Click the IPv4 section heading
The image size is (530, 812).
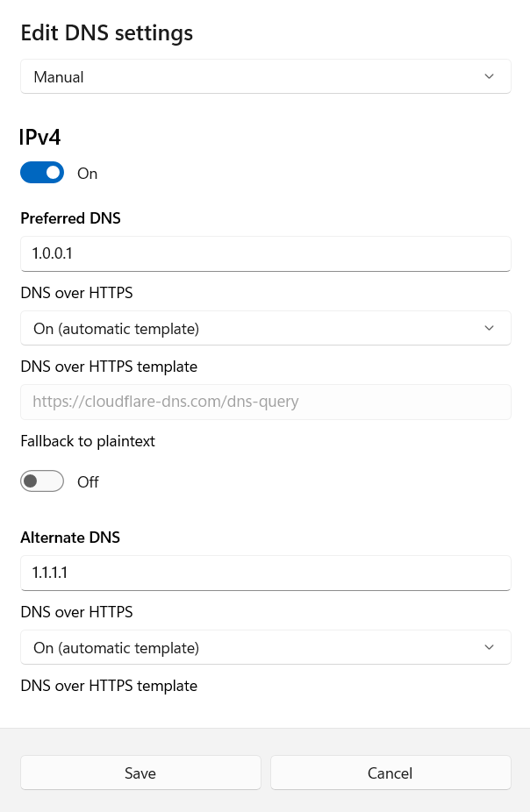click(40, 137)
